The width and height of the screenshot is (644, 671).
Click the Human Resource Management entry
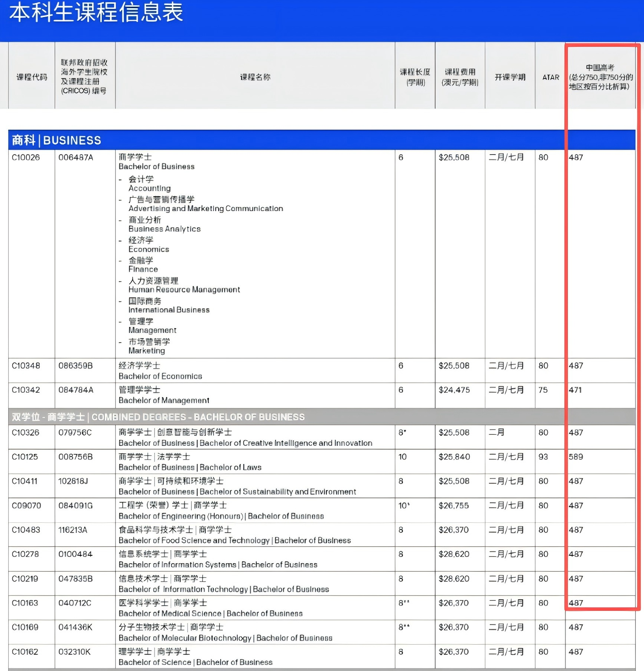184,289
